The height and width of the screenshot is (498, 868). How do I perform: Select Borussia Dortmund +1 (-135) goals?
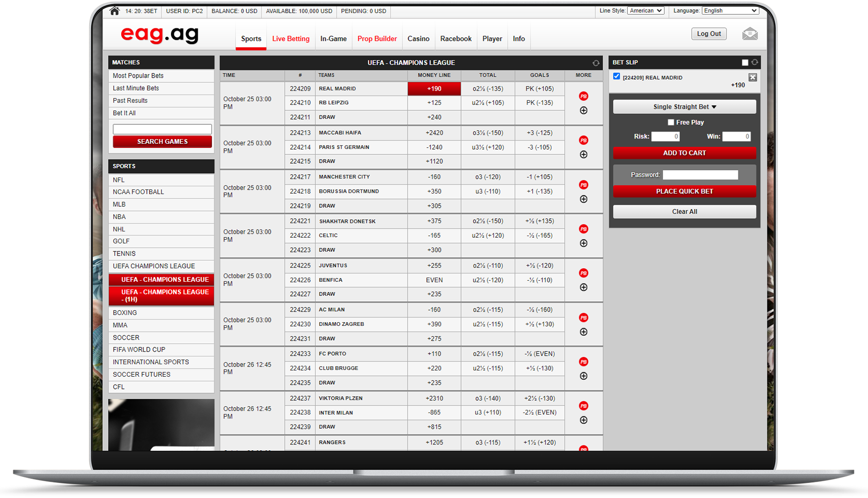[540, 192]
